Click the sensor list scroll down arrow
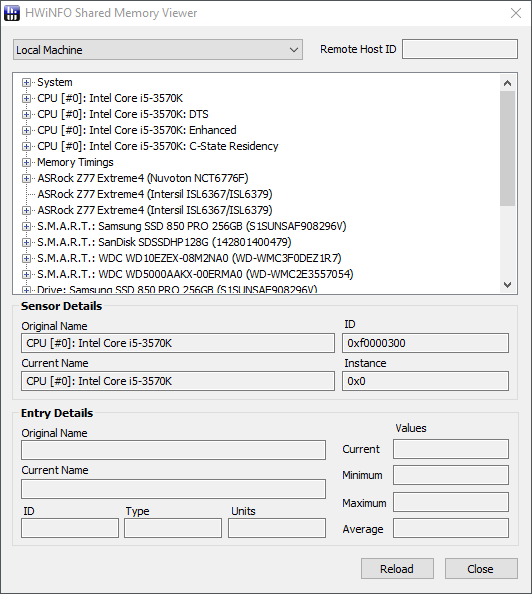 pyautogui.click(x=508, y=284)
